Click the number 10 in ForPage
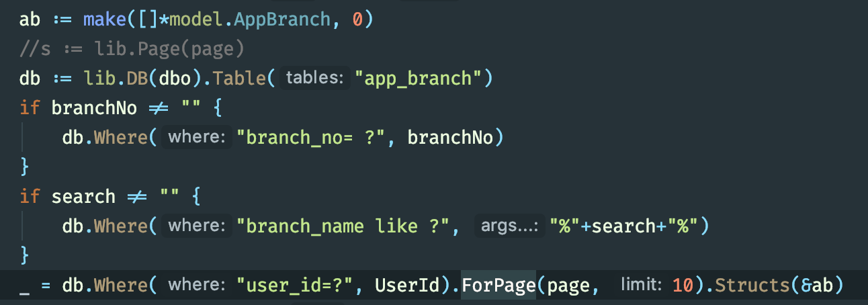The height and width of the screenshot is (305, 868). [x=683, y=286]
